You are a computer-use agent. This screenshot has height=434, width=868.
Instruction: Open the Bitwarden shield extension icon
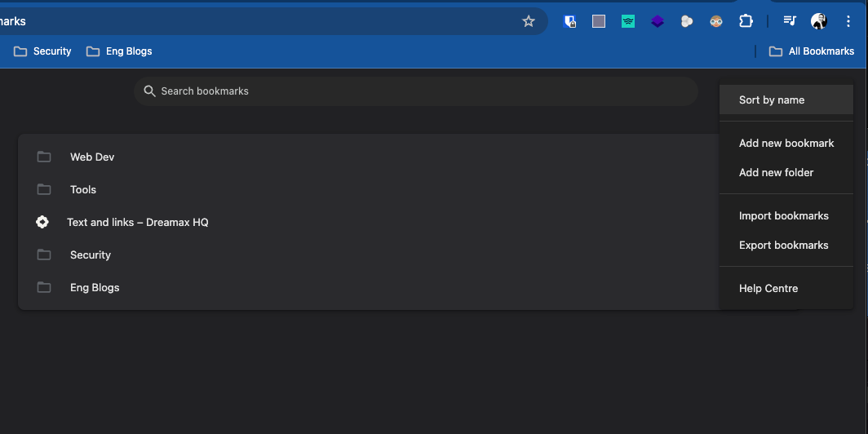[569, 21]
